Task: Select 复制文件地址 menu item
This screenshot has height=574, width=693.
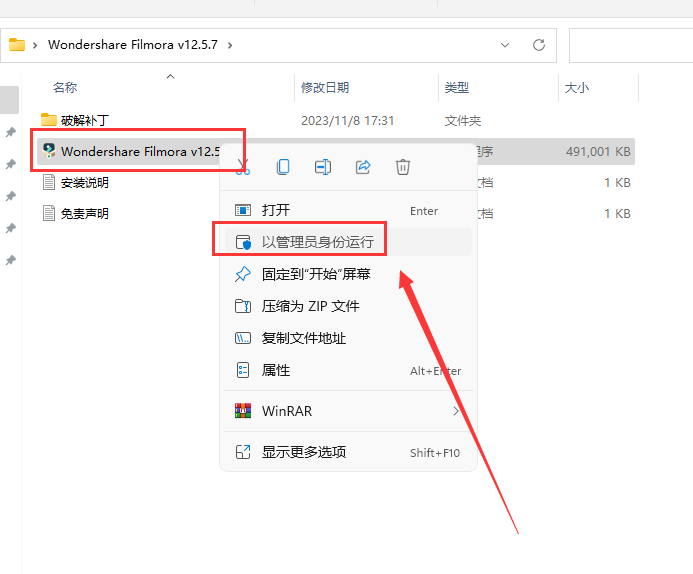Action: [348, 338]
